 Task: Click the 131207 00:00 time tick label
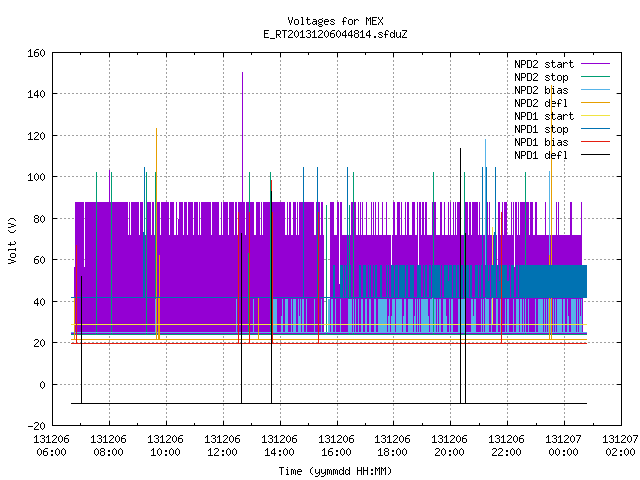pos(564,446)
